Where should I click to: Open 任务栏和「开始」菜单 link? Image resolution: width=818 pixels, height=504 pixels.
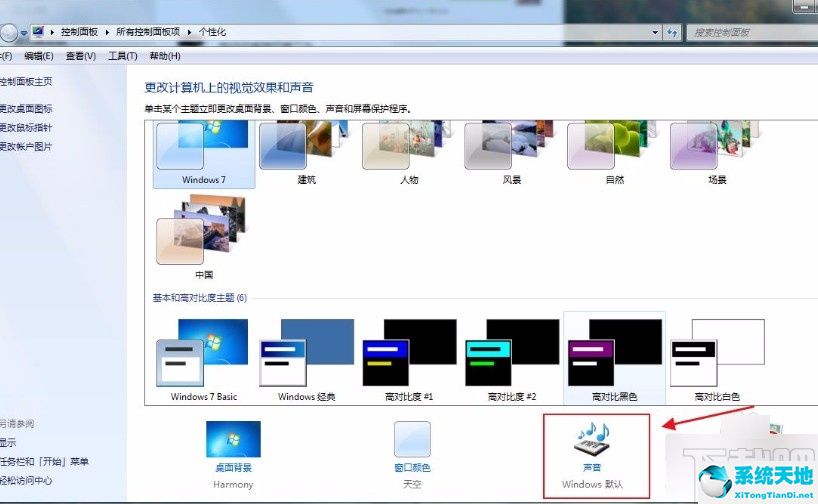coord(44,461)
